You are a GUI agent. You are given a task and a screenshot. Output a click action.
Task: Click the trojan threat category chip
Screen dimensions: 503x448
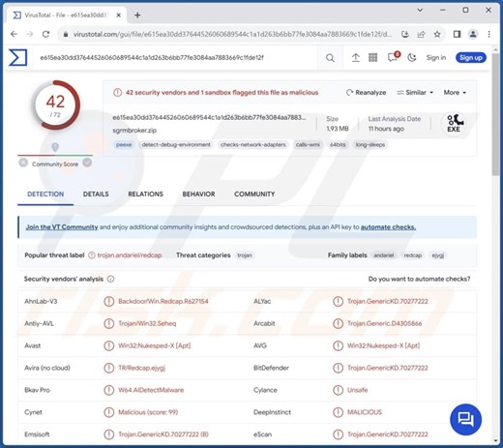point(245,255)
